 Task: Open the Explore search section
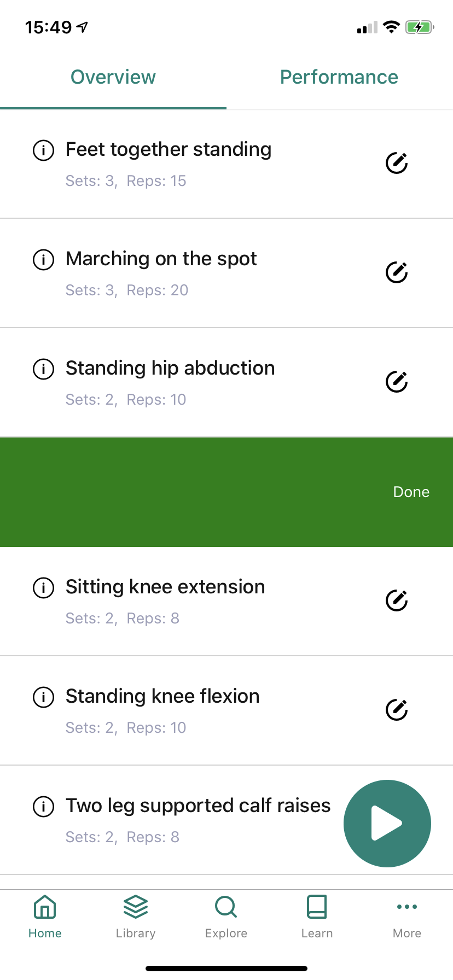point(226,918)
